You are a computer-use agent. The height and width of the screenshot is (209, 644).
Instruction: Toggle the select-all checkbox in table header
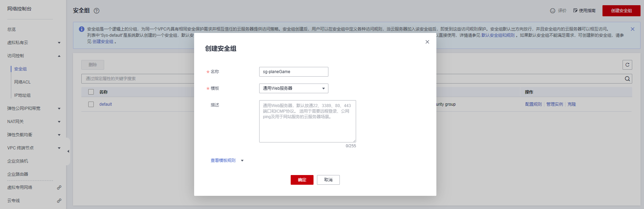[x=91, y=92]
